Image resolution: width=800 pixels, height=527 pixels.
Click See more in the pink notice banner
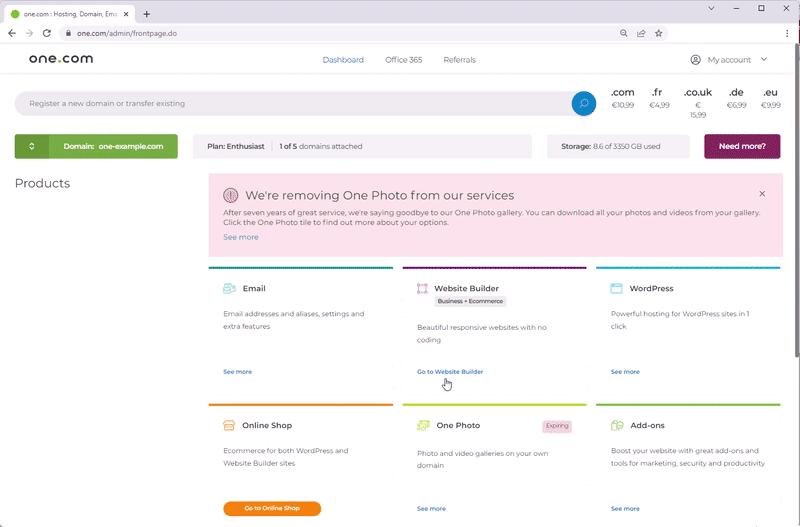pyautogui.click(x=241, y=237)
